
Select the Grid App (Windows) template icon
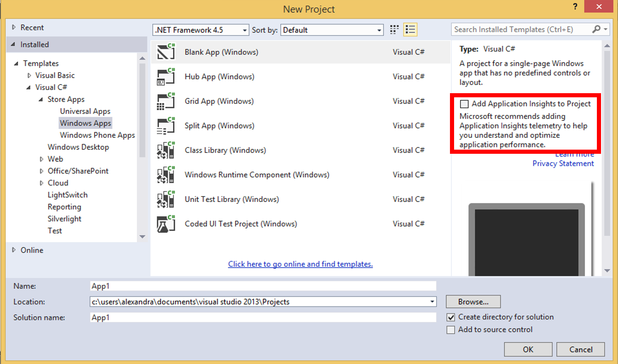(x=165, y=101)
